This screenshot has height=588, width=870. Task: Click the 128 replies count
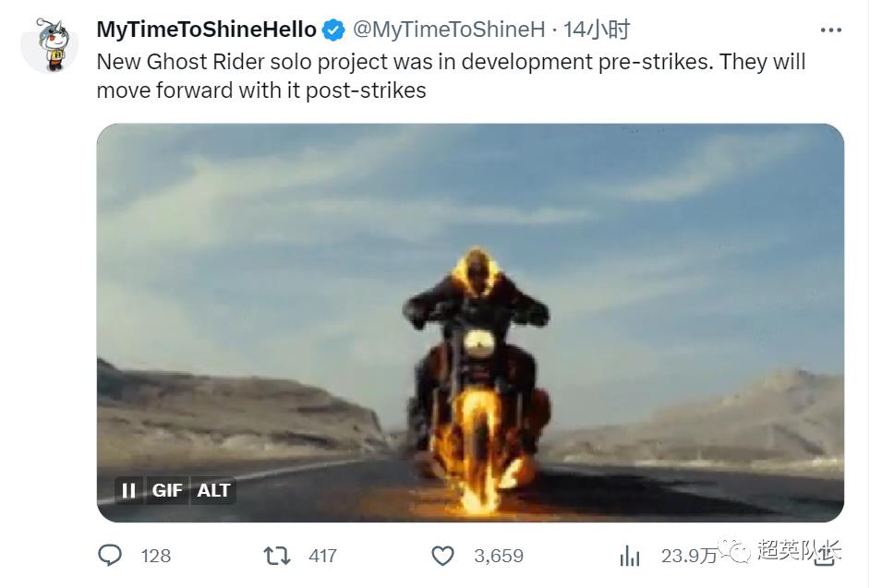click(x=156, y=556)
